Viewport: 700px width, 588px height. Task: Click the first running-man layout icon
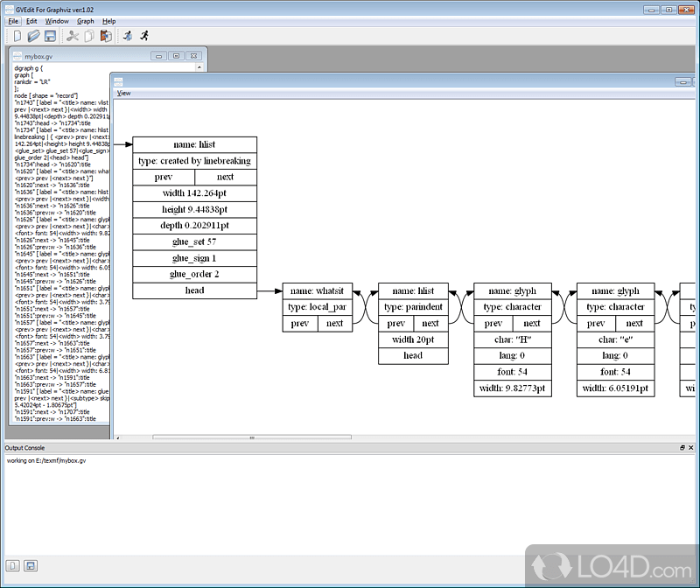pyautogui.click(x=128, y=36)
